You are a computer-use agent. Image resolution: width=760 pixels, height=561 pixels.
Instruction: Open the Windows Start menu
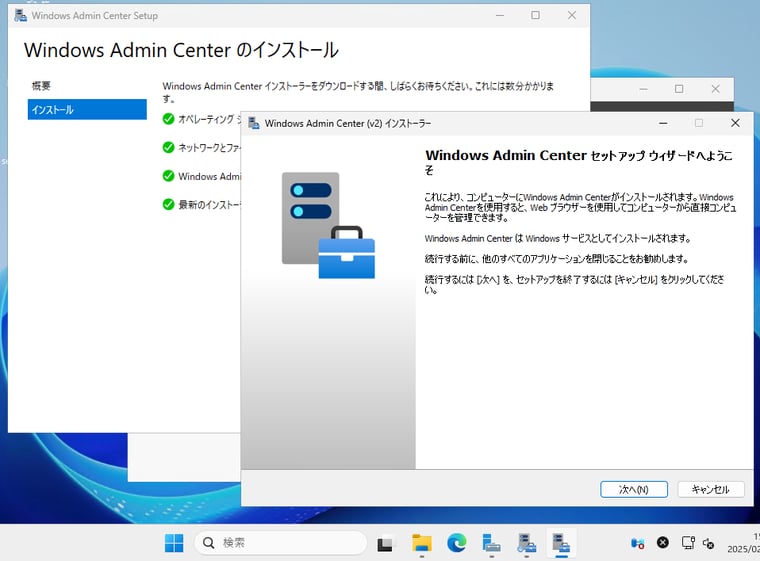pyautogui.click(x=174, y=543)
